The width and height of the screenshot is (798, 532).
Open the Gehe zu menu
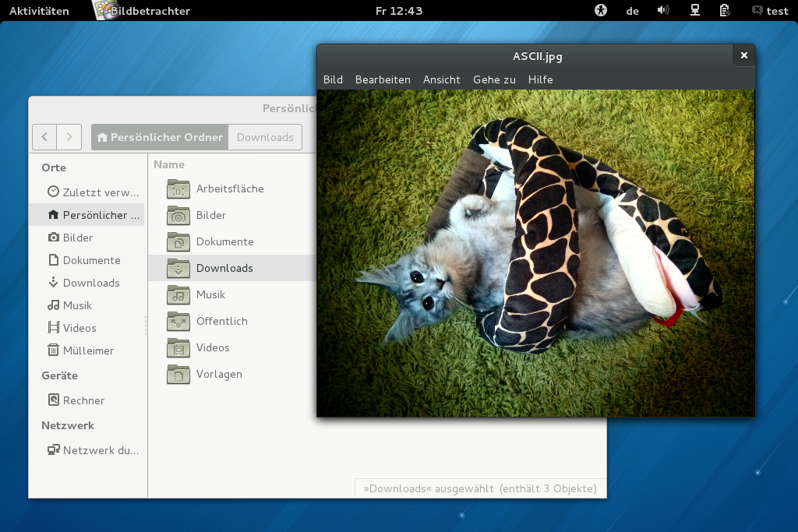tap(494, 79)
